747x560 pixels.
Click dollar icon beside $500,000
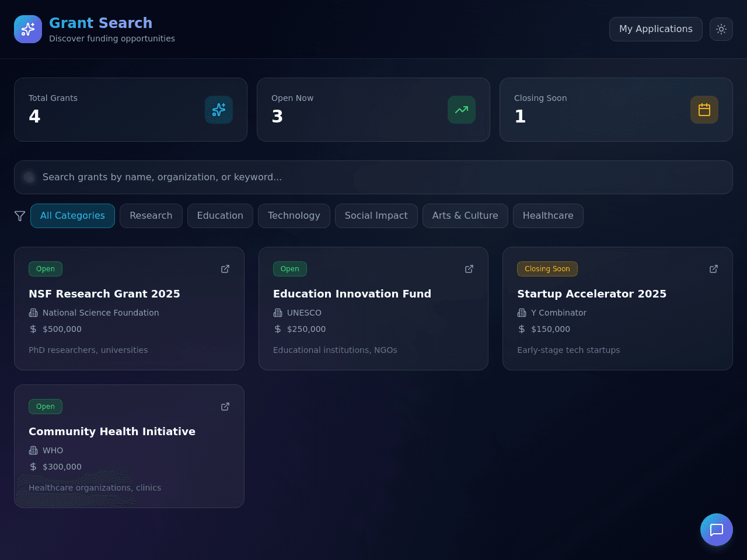tap(33, 329)
